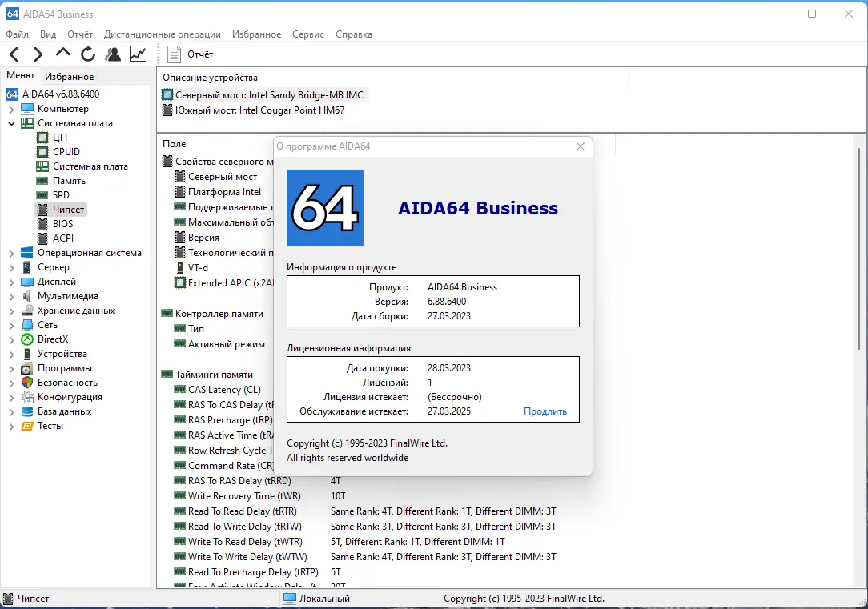Screen dimensions: 868x609
Task: Click the Сеть network icon
Action: click(x=26, y=324)
